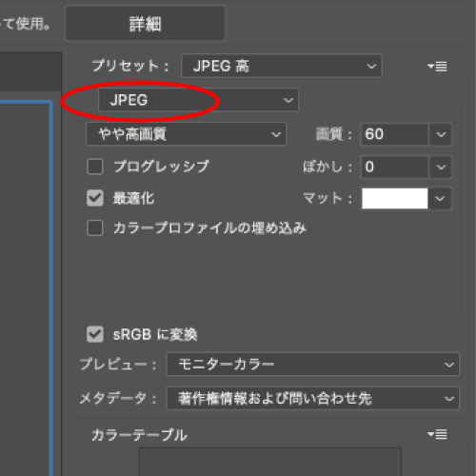This screenshot has height=476, width=476.
Task: Click the empty color table area
Action: coord(270,462)
